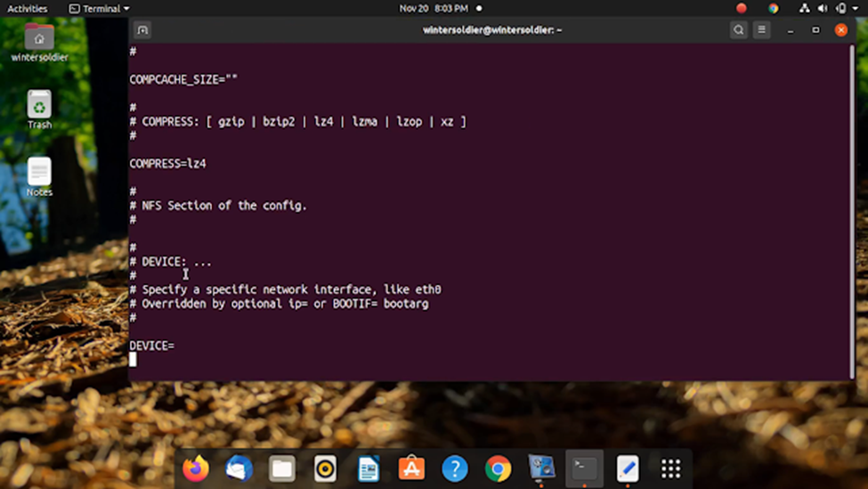The width and height of the screenshot is (868, 489).
Task: Click the terminal search icon
Action: point(738,29)
